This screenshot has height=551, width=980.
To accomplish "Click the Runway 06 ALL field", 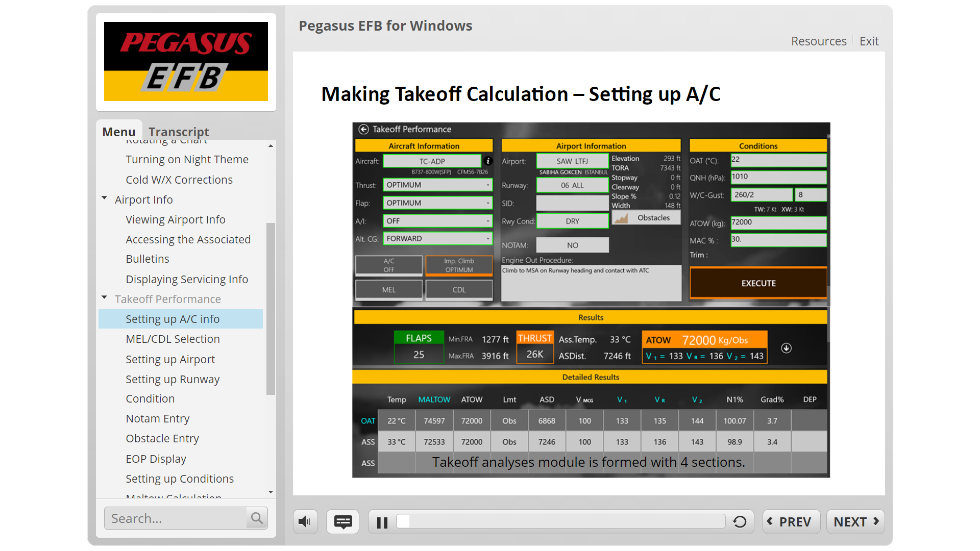I will [572, 185].
